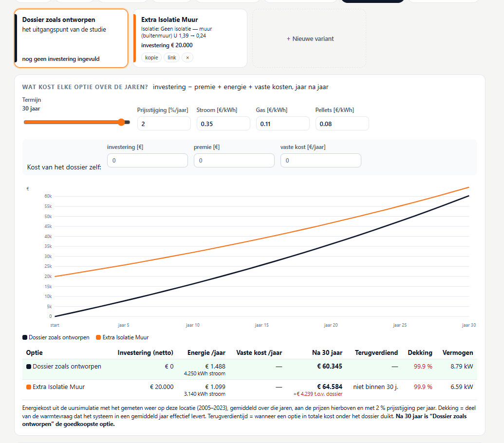Image resolution: width=504 pixels, height=443 pixels.
Task: Edit the Stroom price field
Action: (224, 124)
